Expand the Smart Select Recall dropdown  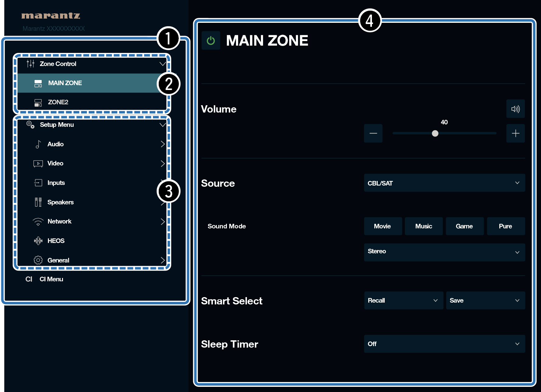403,300
